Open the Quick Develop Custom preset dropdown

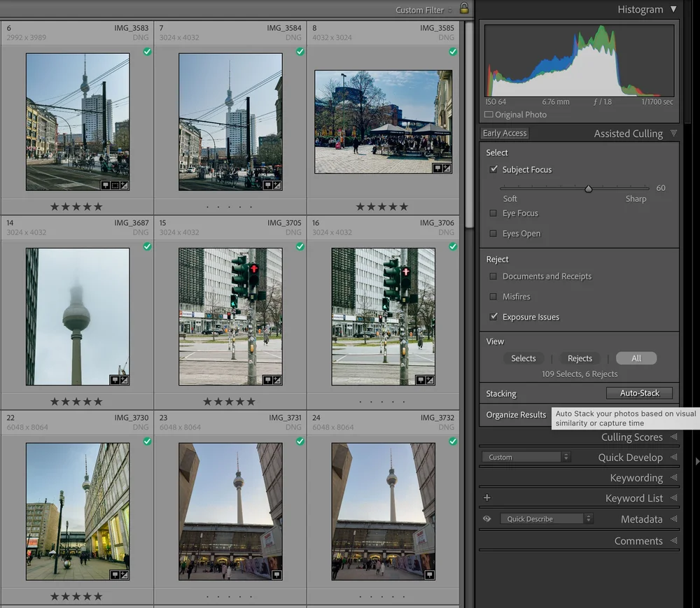click(526, 458)
